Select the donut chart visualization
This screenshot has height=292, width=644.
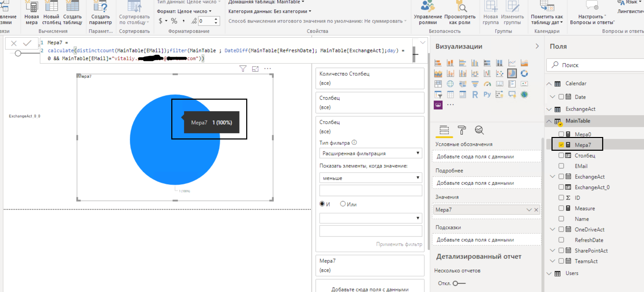(x=524, y=73)
